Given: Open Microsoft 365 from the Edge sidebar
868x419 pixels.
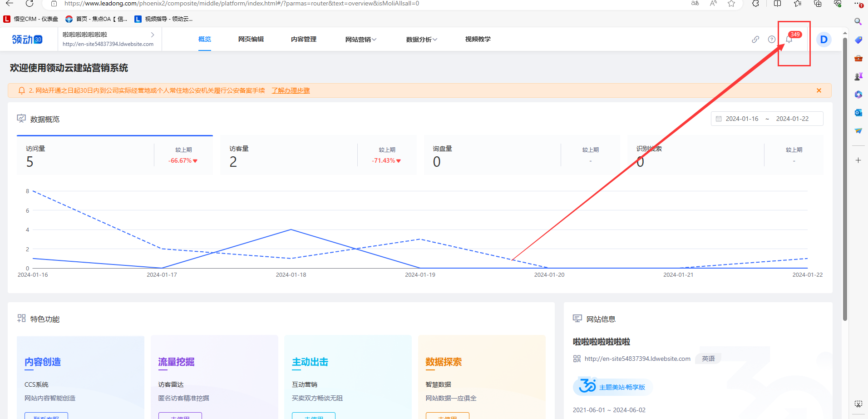Looking at the screenshot, I should tap(858, 95).
